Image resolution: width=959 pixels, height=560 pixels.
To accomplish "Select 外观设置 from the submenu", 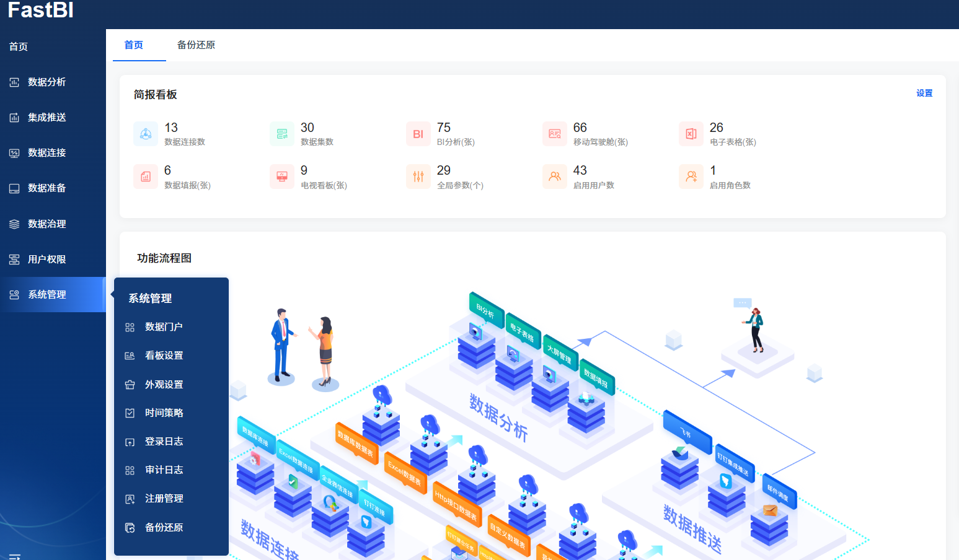I will [164, 385].
